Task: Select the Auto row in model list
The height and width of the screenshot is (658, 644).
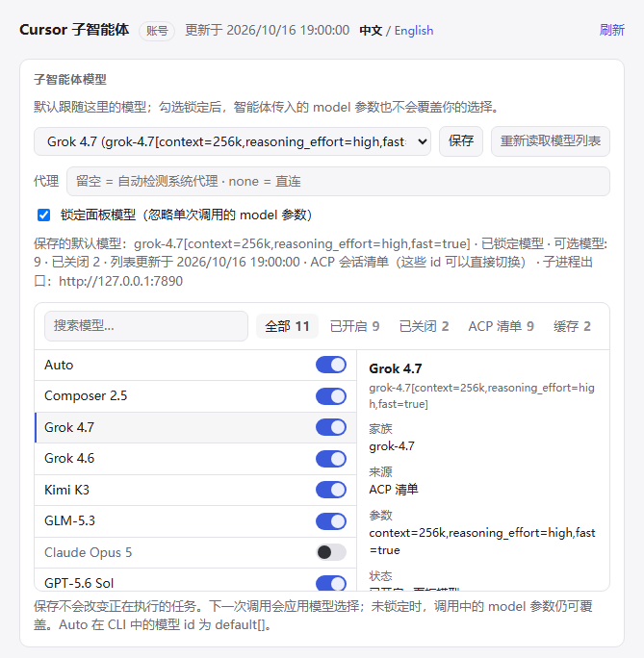Action: [195, 365]
